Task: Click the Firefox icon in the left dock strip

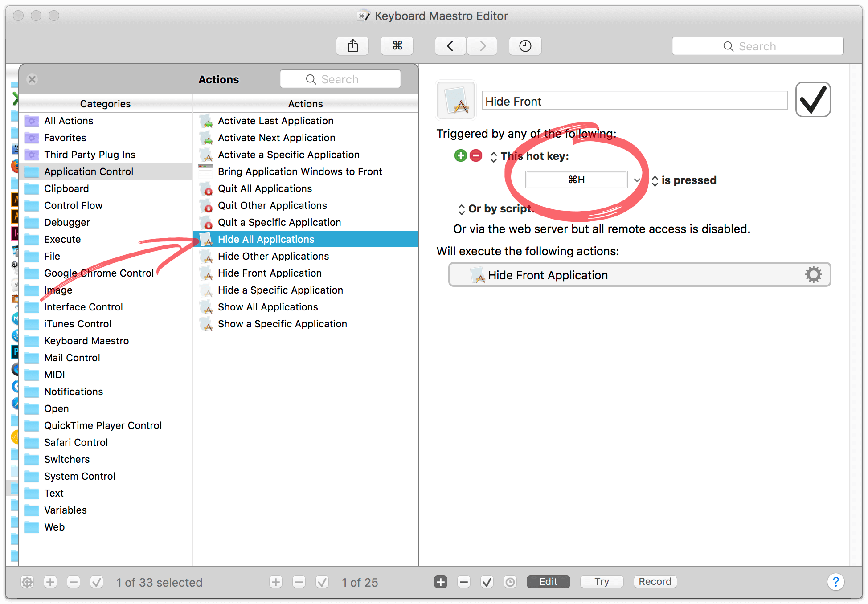Action: pos(15,166)
